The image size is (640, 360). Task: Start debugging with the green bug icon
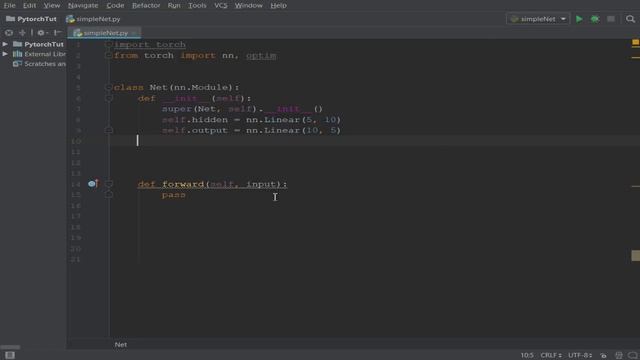tap(595, 19)
